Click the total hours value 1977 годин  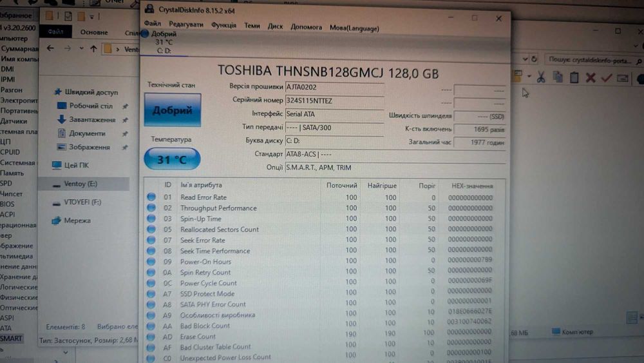[479, 142]
